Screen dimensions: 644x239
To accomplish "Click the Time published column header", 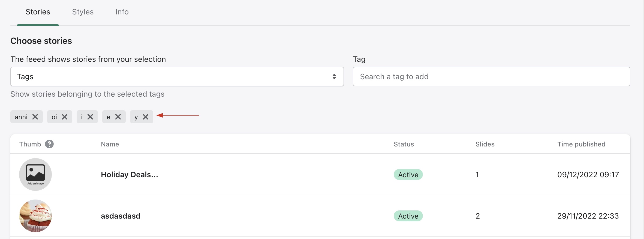I will coord(581,144).
